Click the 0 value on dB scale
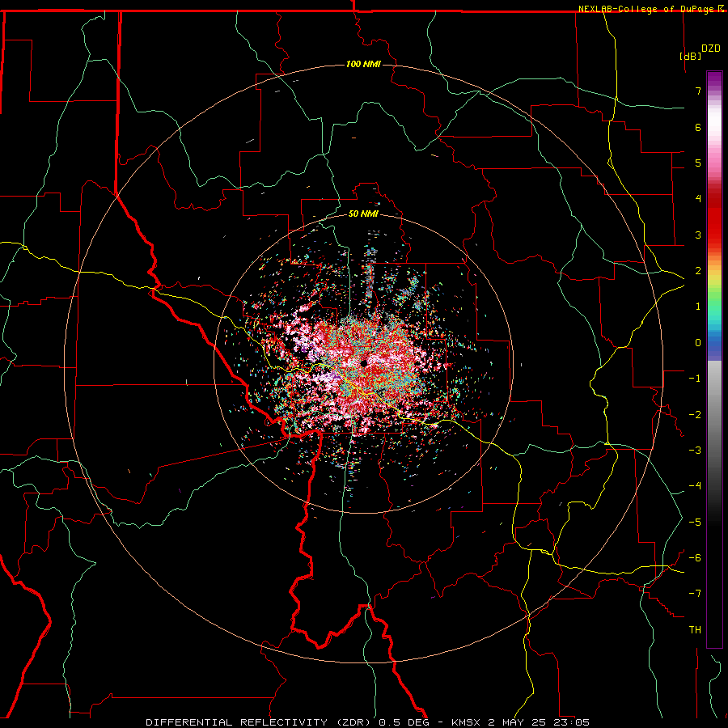The width and height of the screenshot is (728, 728). 698,343
